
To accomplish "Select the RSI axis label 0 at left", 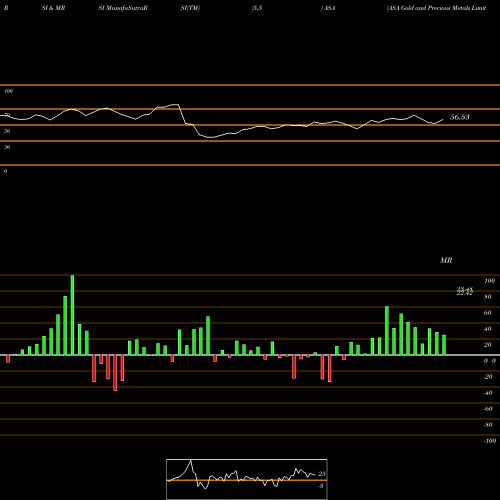I will (5, 171).
